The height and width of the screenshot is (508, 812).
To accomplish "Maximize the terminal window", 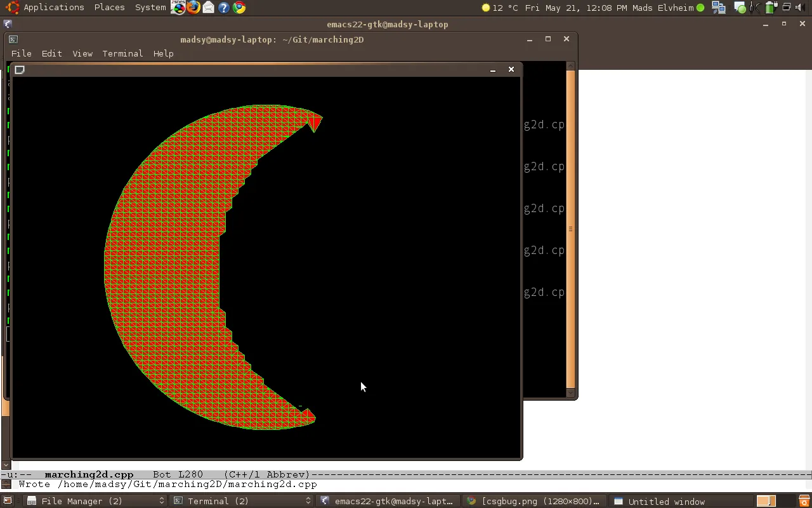I will [548, 39].
